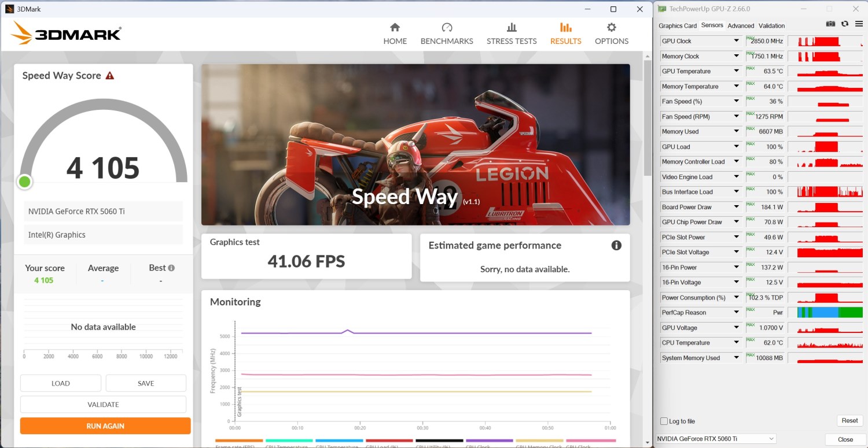This screenshot has width=868, height=448.
Task: Open the Power Consumption (%) dropdown
Action: click(737, 298)
